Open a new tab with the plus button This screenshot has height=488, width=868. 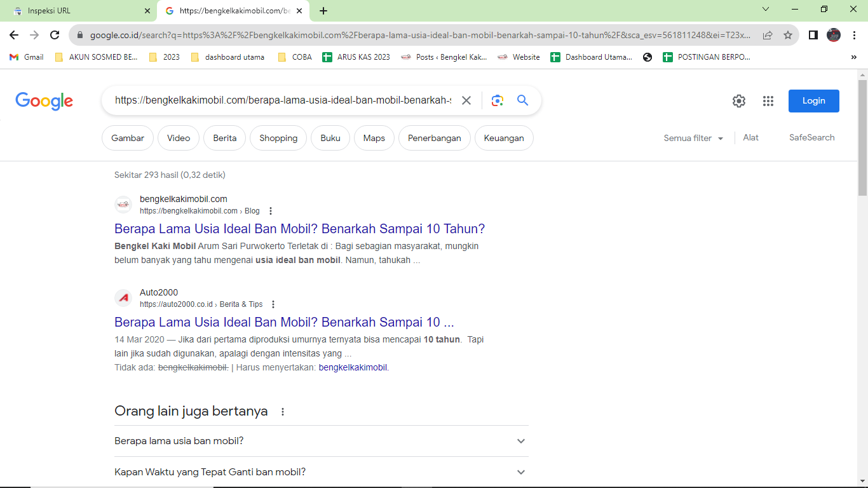click(323, 11)
